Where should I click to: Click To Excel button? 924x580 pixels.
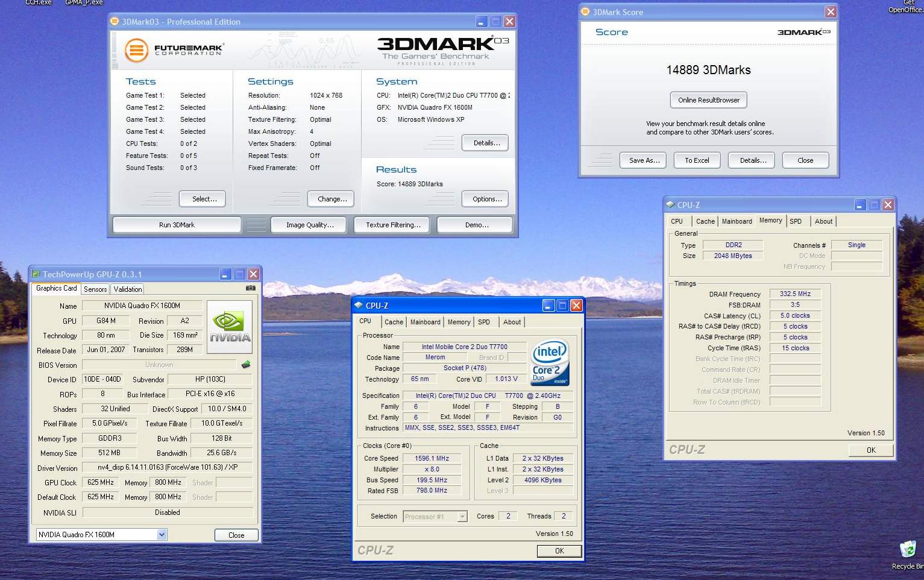(697, 160)
